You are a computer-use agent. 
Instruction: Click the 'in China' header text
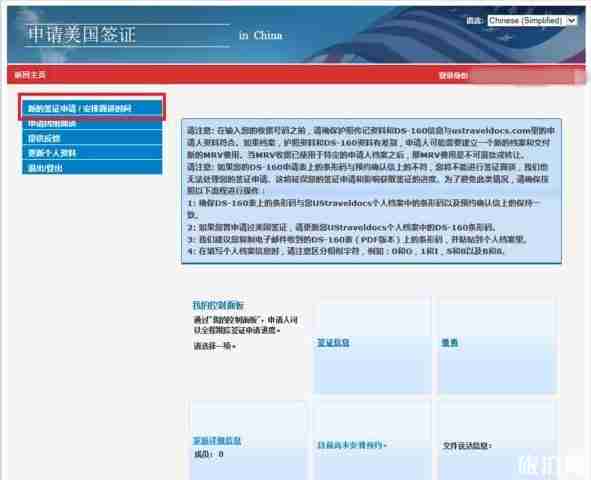pos(260,35)
